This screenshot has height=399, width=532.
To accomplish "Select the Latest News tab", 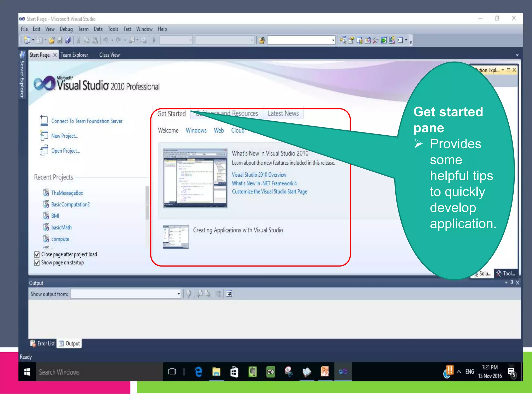I will pyautogui.click(x=283, y=114).
